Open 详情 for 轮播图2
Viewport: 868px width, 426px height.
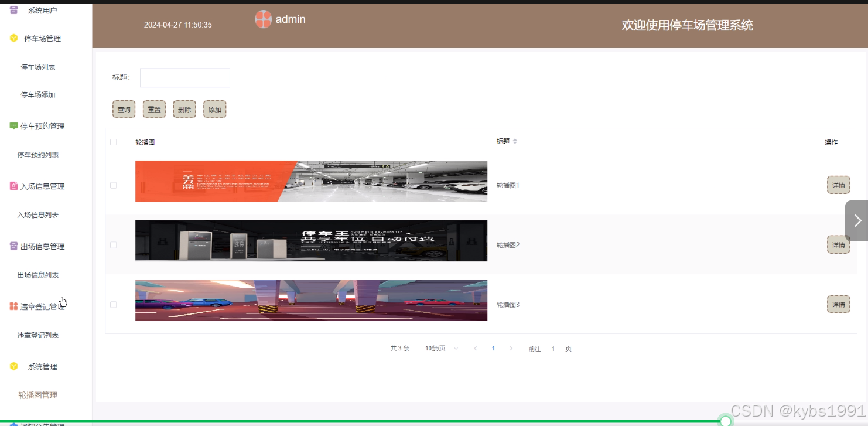click(x=838, y=245)
